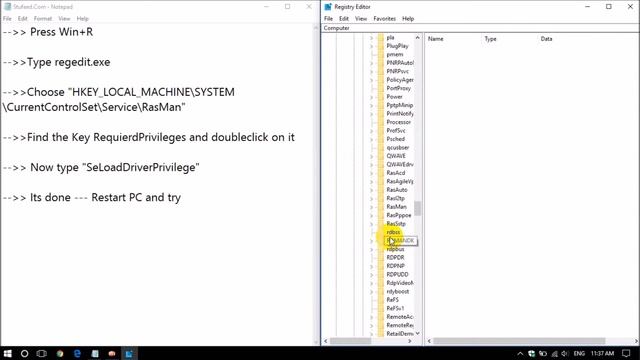Open Registry Editor Edit menu
640x360 pixels.
coord(344,19)
